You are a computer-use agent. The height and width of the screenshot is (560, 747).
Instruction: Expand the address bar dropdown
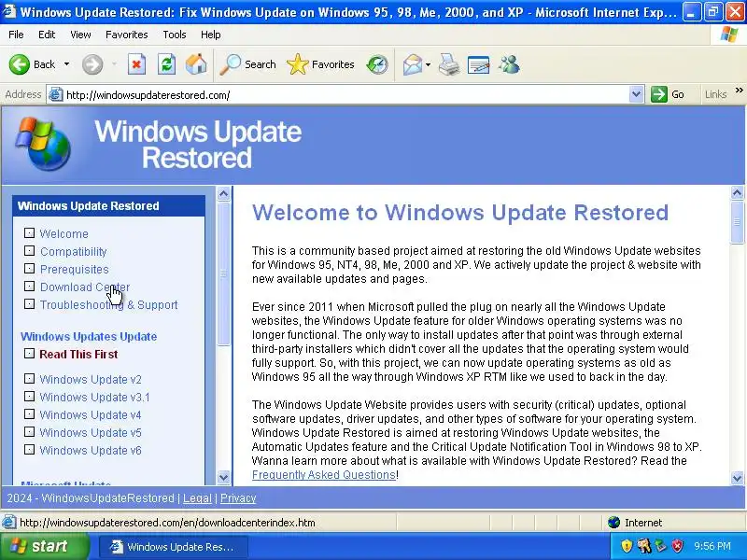tap(636, 94)
